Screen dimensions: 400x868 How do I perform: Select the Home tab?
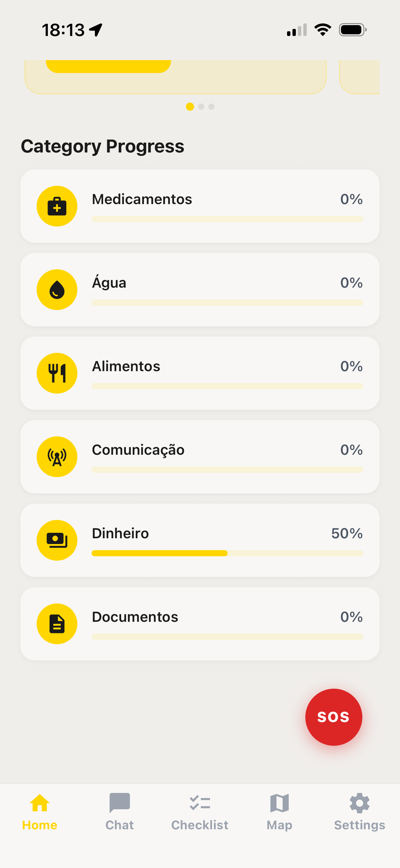pyautogui.click(x=40, y=811)
